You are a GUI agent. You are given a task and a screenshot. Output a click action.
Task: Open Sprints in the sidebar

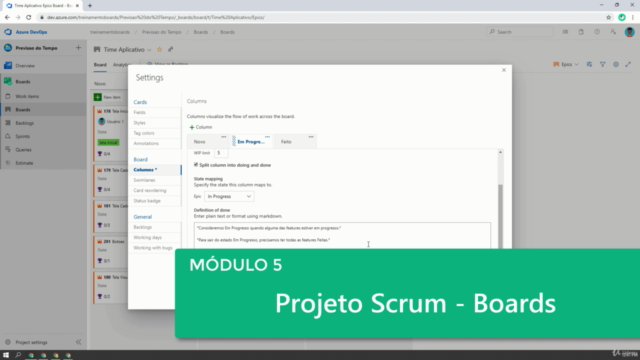coord(22,136)
